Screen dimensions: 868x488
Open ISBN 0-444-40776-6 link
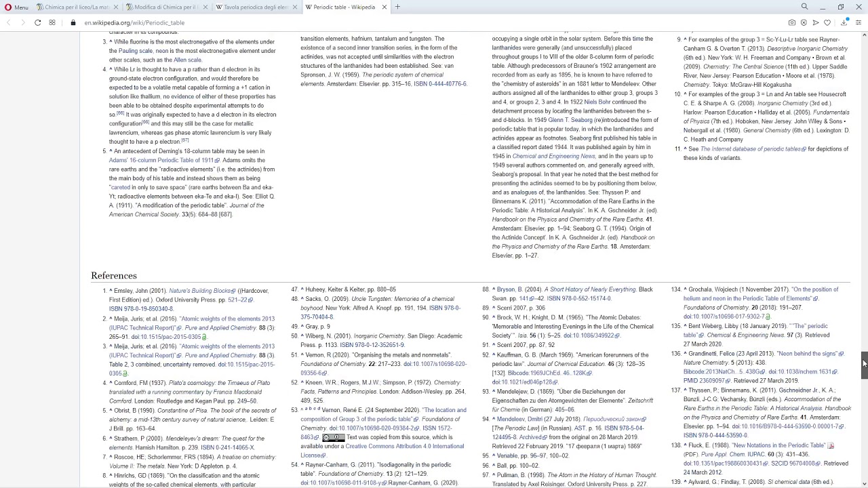point(440,84)
